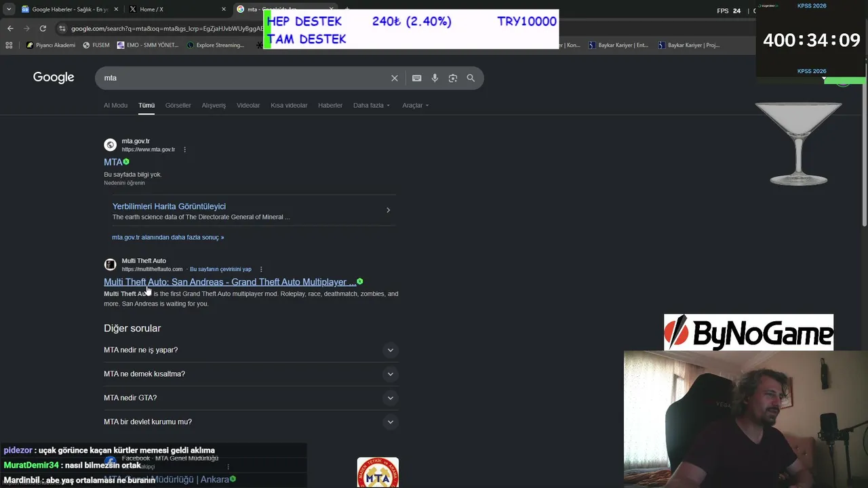
Task: Open the on-screen keyboard input tool
Action: (x=417, y=78)
